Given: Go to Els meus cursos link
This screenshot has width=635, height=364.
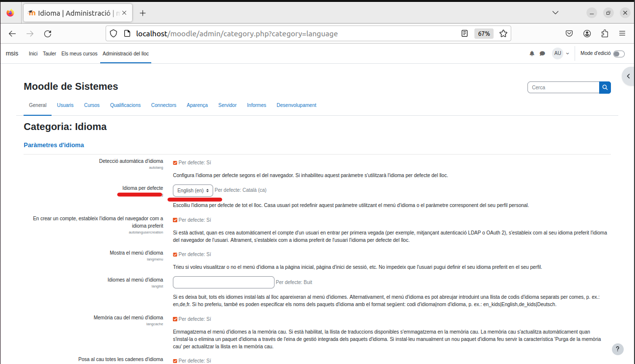Looking at the screenshot, I should click(80, 53).
